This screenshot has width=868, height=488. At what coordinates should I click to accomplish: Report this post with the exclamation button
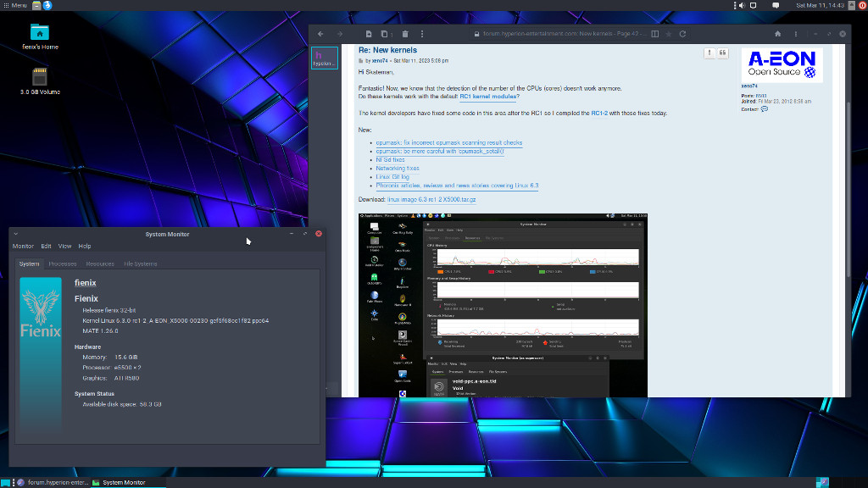tap(709, 53)
